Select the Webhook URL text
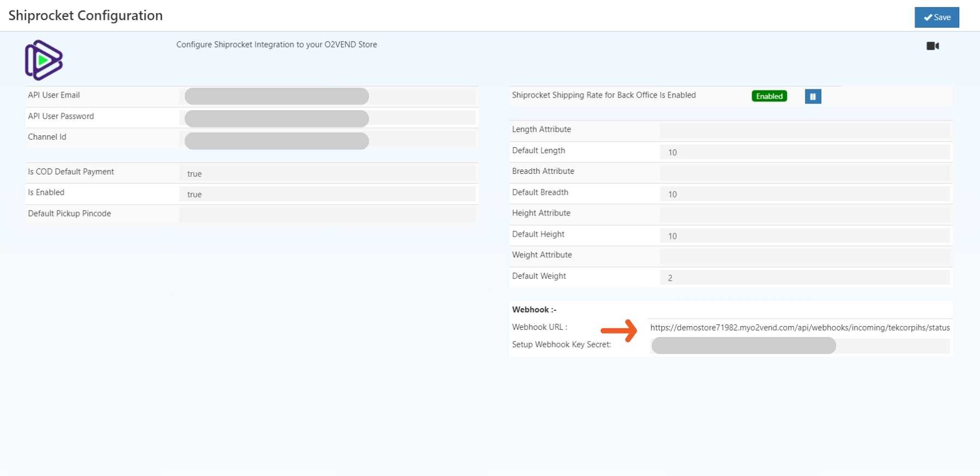Viewport: 980px width, 476px height. click(800, 328)
